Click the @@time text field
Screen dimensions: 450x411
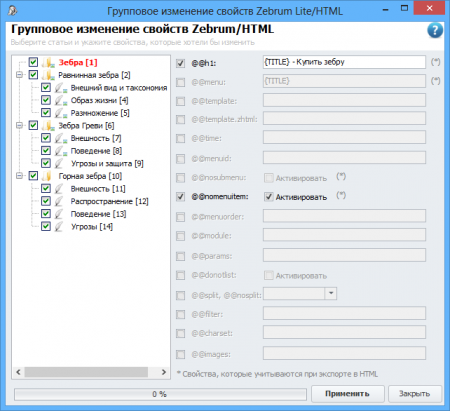pos(344,137)
